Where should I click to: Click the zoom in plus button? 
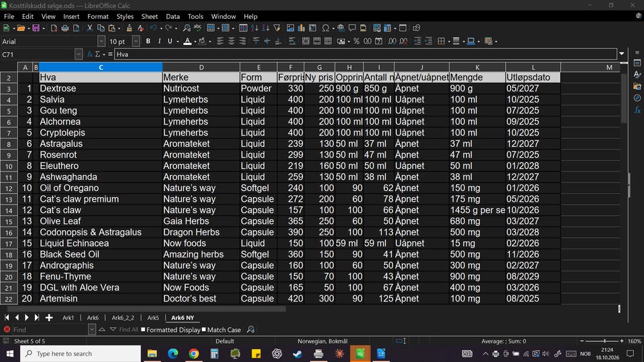pos(622,341)
